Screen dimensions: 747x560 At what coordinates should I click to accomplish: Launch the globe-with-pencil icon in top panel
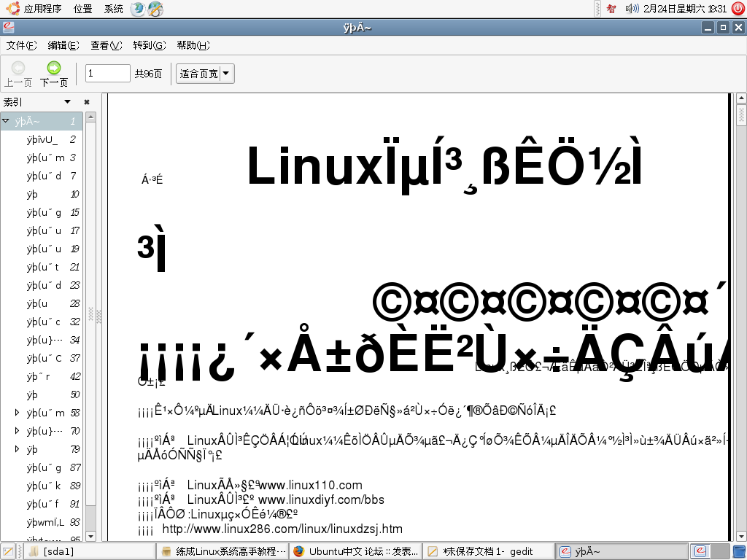pos(155,9)
